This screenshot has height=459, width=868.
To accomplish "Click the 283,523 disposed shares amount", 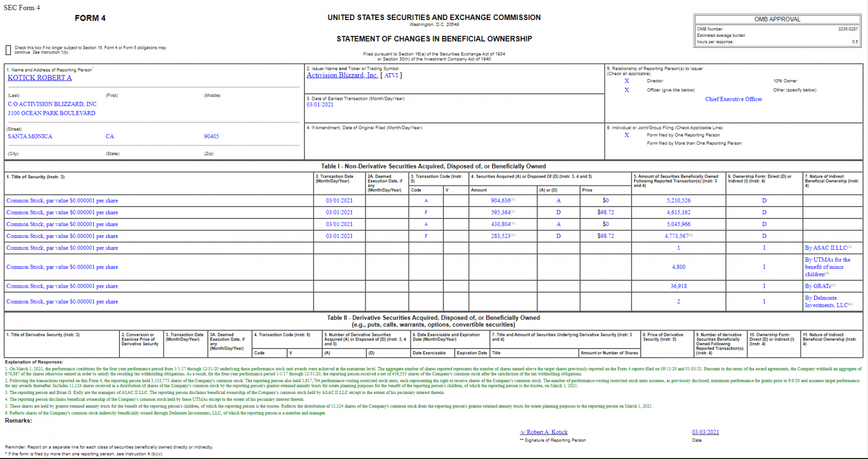I will click(x=501, y=236).
